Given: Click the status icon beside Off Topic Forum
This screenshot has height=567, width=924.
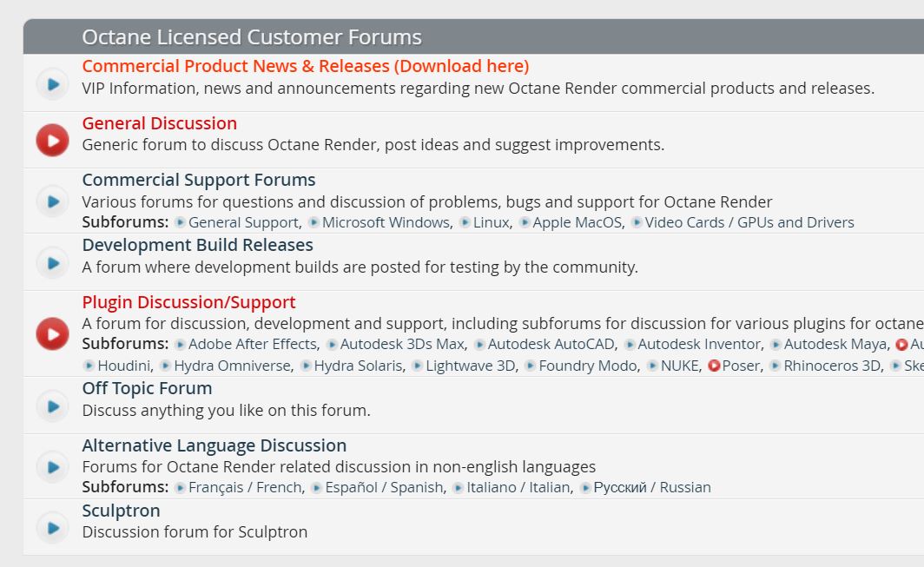Looking at the screenshot, I should coord(52,405).
